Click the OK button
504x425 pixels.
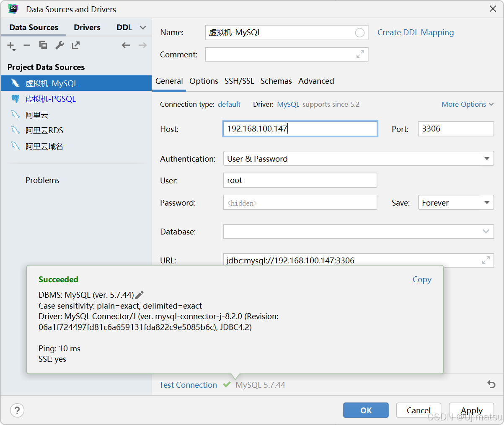coord(366,410)
